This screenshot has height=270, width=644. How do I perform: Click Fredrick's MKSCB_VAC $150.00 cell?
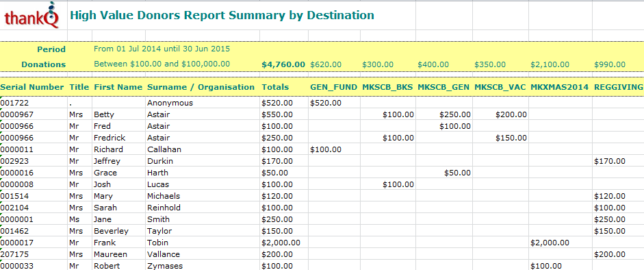pyautogui.click(x=511, y=138)
